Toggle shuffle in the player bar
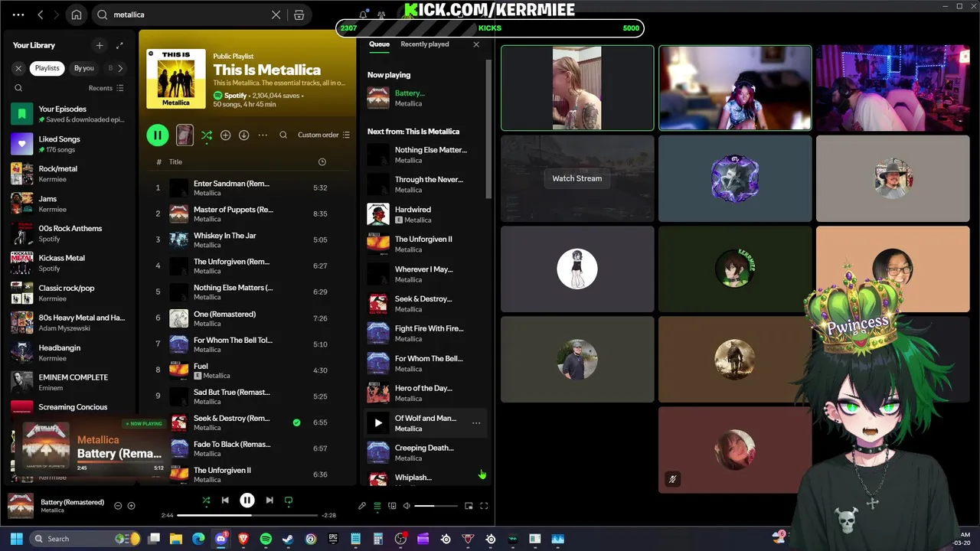This screenshot has height=551, width=980. tap(206, 500)
